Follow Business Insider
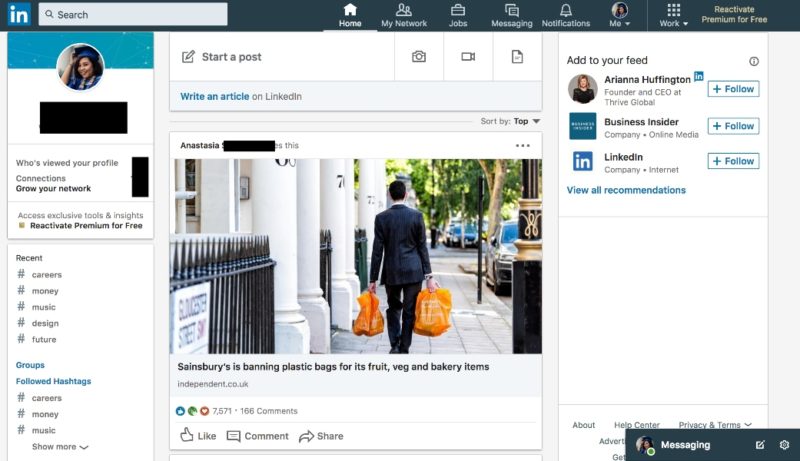This screenshot has height=461, width=800. click(733, 126)
